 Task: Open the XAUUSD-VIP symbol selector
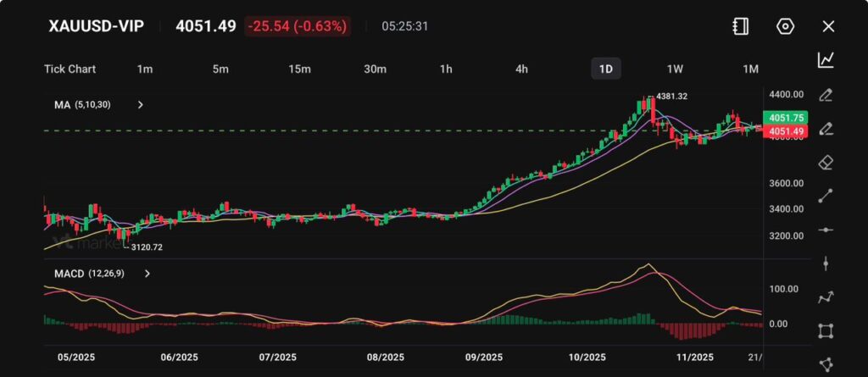point(96,26)
